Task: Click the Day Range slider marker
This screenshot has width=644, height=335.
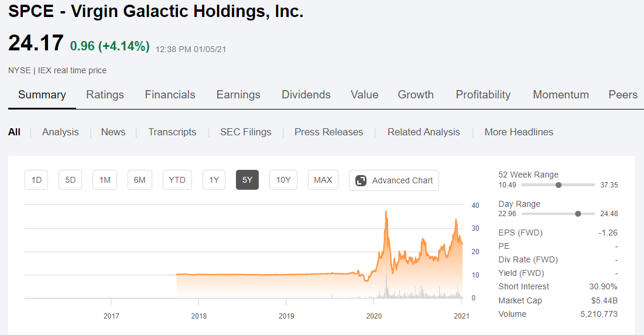Action: [578, 214]
